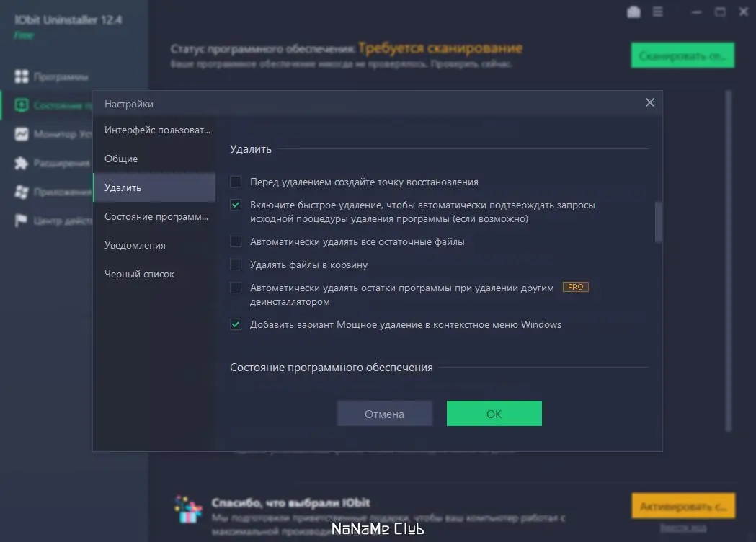Click the Удалить section heading in the panel
Viewport: 756px width, 542px height.
coord(251,149)
